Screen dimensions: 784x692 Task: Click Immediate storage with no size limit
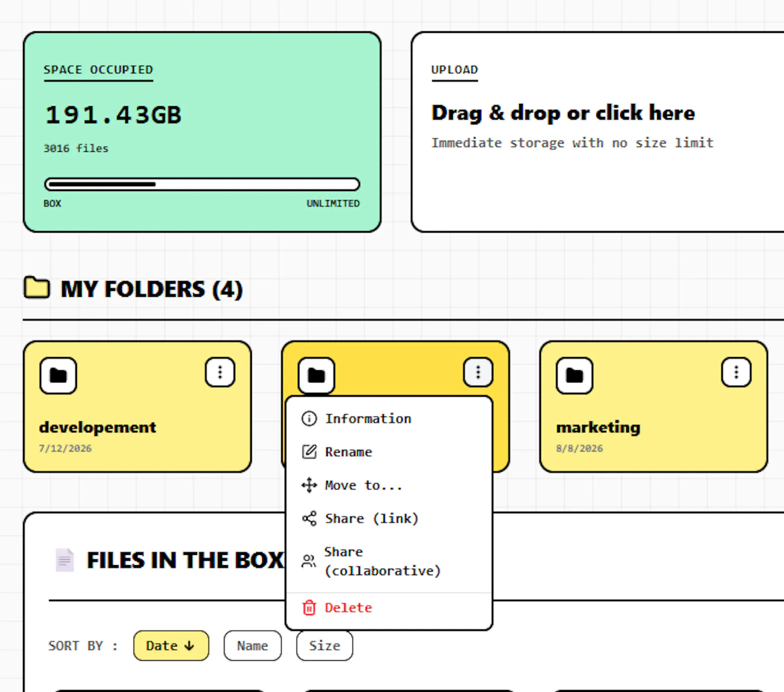pos(572,143)
